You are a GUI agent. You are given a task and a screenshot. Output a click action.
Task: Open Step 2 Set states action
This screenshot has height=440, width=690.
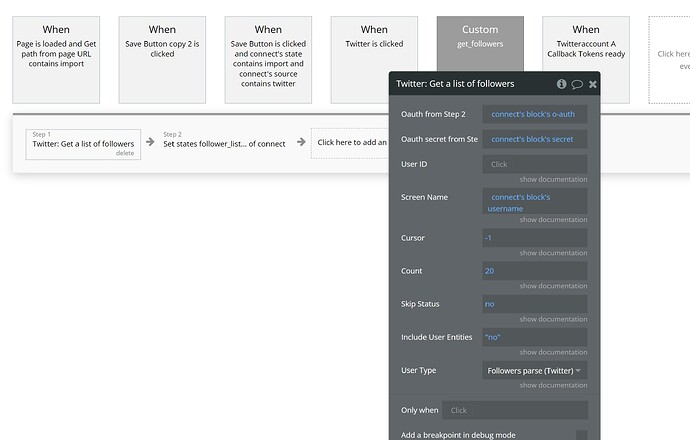(224, 143)
